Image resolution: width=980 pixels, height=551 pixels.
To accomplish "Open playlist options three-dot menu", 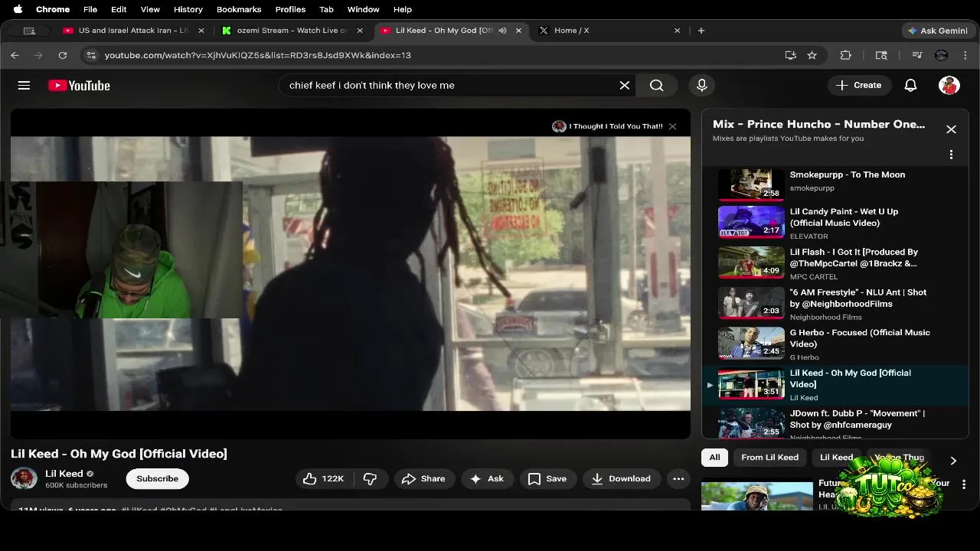I will (951, 155).
